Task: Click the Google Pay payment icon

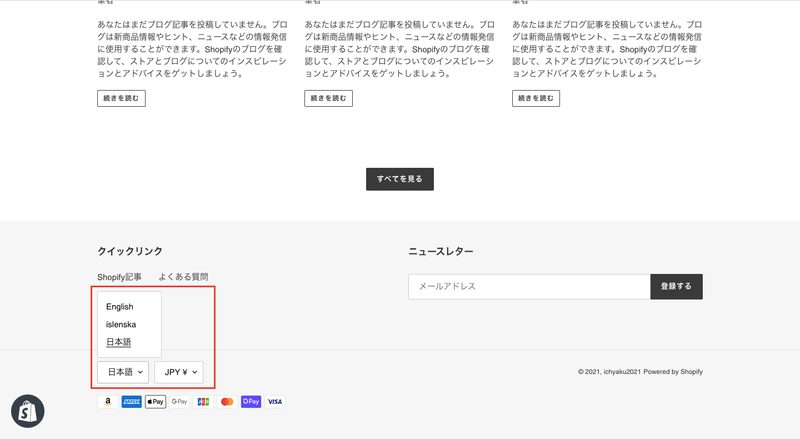Action: point(179,402)
